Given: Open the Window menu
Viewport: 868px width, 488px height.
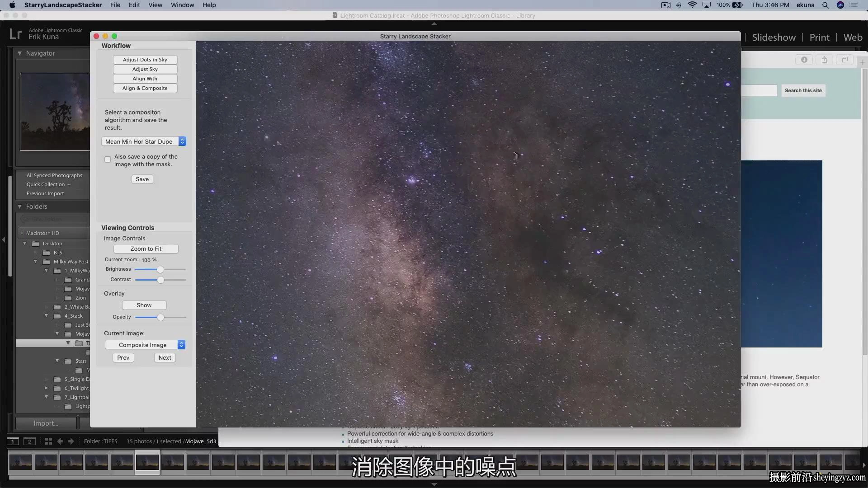Looking at the screenshot, I should point(182,5).
